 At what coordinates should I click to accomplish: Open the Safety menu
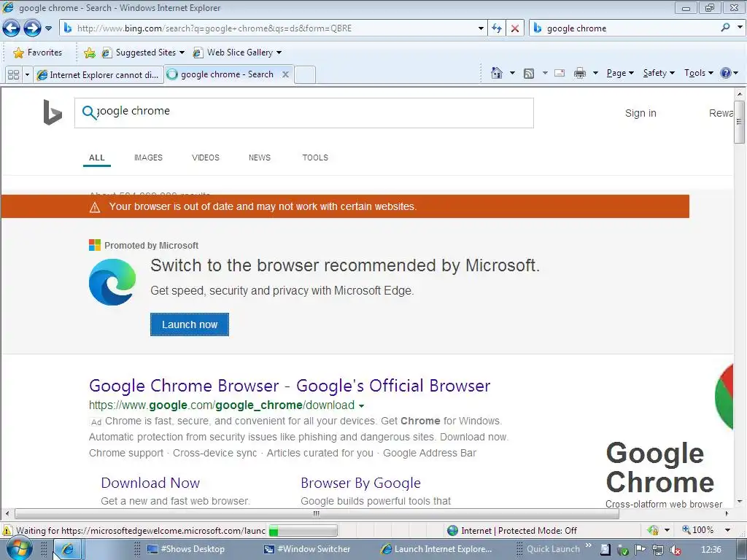pos(659,73)
